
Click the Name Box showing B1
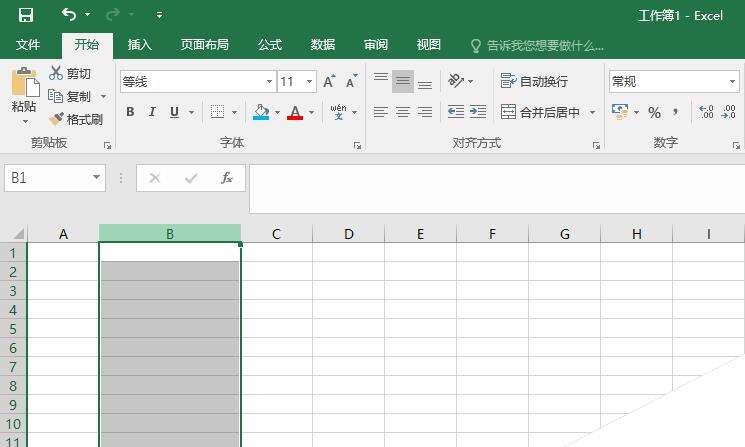pos(55,178)
